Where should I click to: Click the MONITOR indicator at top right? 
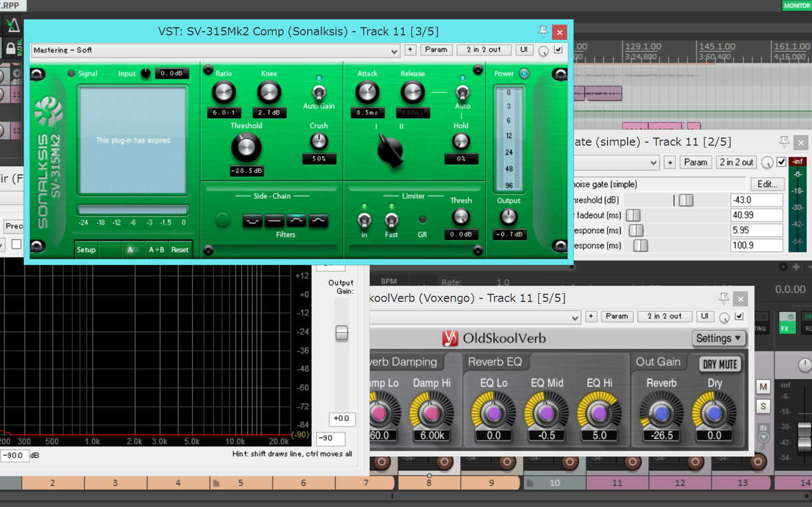[796, 5]
